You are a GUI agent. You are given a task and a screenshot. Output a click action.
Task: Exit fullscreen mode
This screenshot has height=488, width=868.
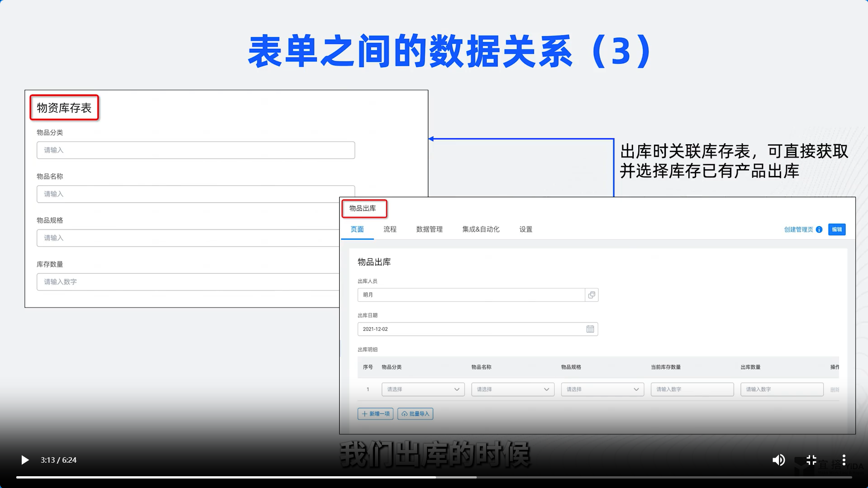click(x=811, y=460)
